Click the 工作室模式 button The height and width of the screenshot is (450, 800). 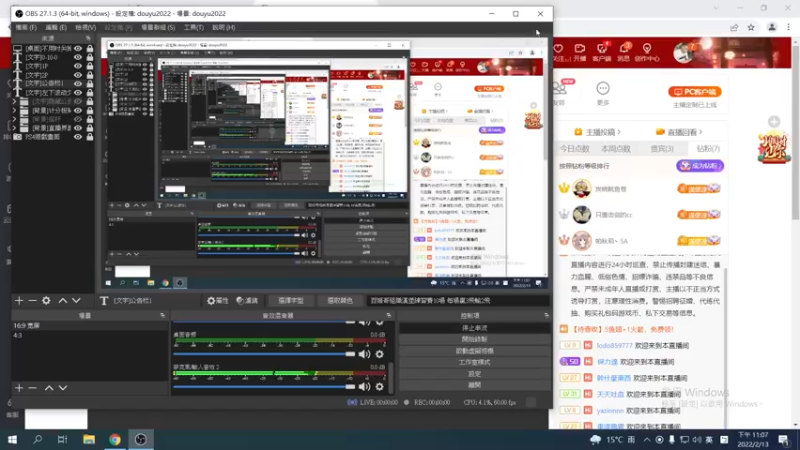pos(474,362)
